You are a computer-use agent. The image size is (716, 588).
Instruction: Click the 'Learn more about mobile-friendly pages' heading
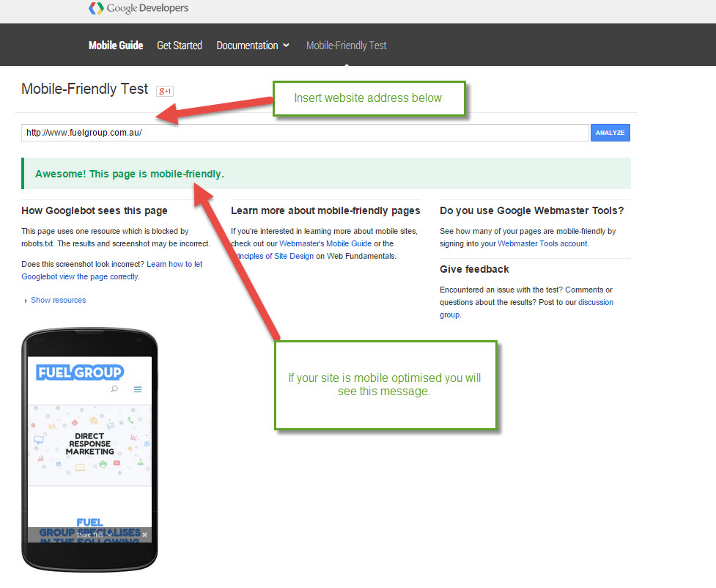(x=325, y=210)
